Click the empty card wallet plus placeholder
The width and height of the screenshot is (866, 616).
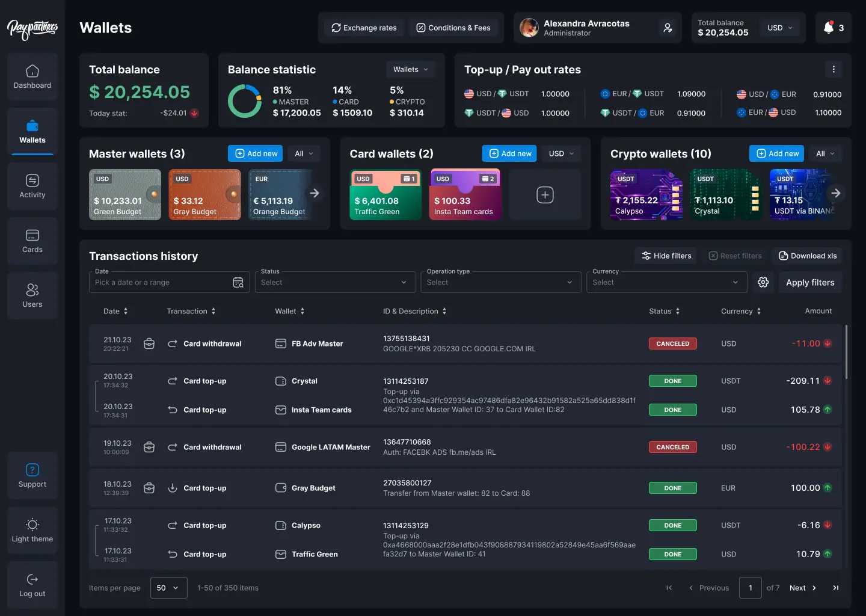(545, 195)
